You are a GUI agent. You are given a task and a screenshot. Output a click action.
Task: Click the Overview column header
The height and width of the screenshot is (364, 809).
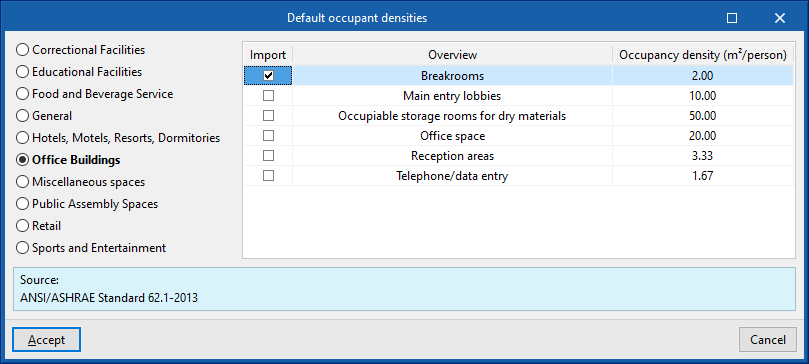(452, 55)
